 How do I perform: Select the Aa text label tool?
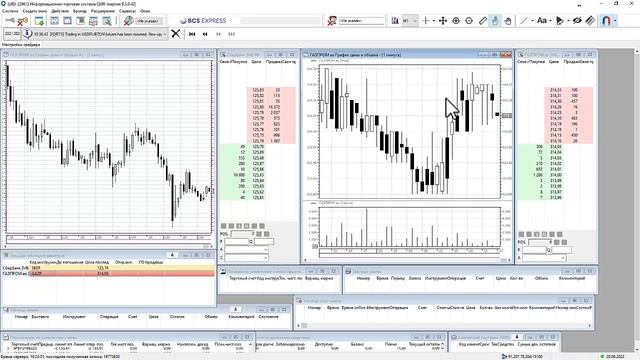tap(541, 20)
